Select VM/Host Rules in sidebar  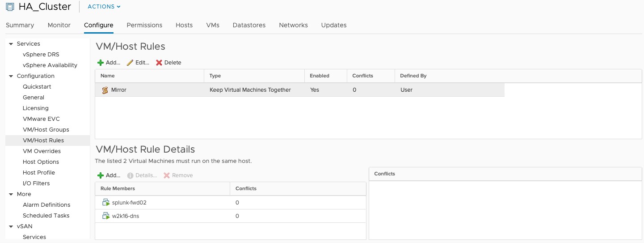47,141
